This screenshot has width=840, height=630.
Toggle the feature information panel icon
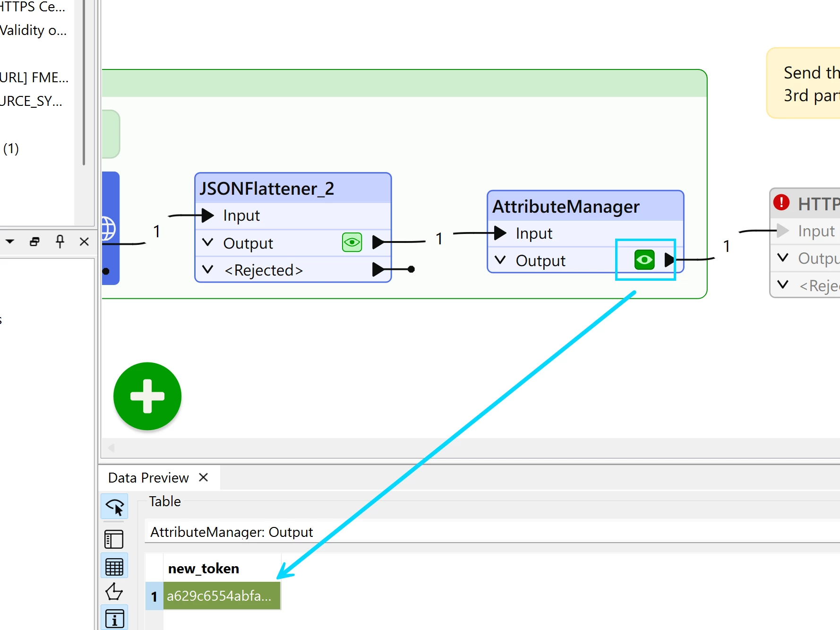pos(114,618)
